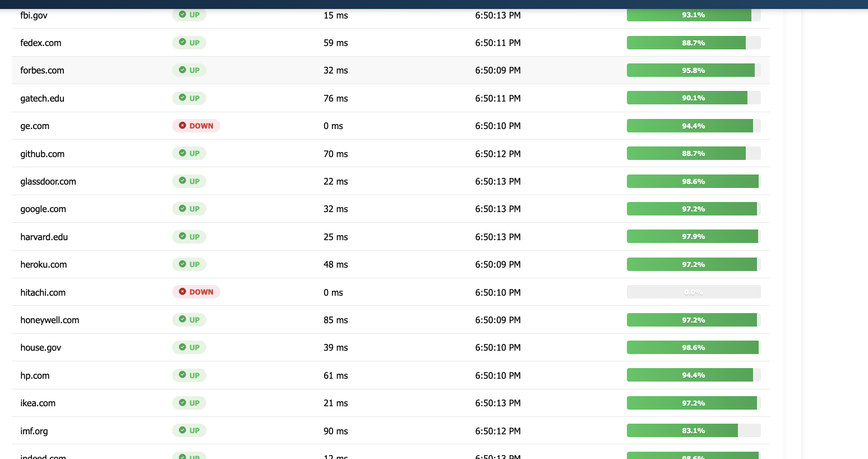Click the 6:50:10 PM timestamp for ge.com
This screenshot has width=868, height=459.
(x=498, y=126)
